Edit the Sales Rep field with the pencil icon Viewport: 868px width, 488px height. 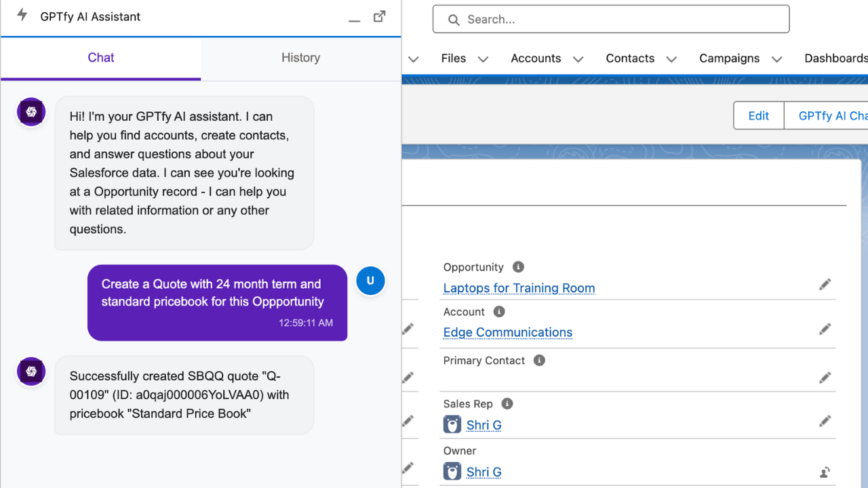(825, 421)
